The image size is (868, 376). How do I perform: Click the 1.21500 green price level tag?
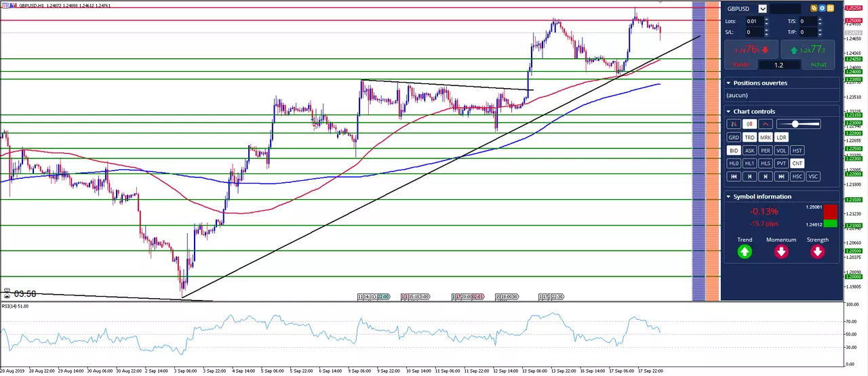click(x=853, y=200)
